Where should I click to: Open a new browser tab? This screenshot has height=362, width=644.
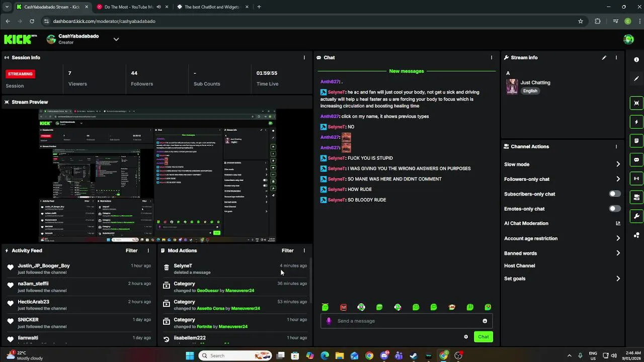[259, 7]
